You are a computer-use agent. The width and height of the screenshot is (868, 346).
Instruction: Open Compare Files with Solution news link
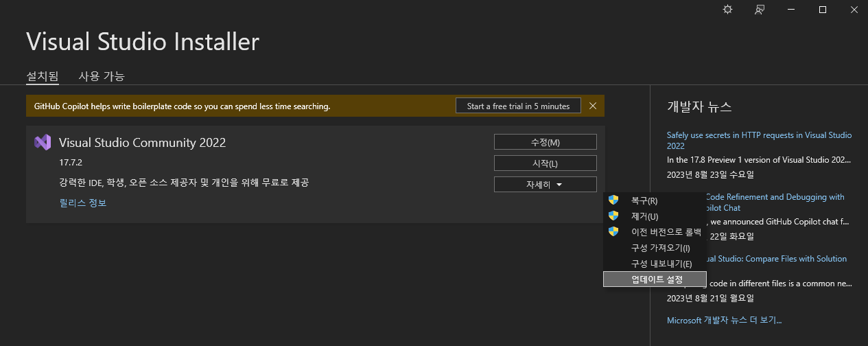(x=777, y=259)
